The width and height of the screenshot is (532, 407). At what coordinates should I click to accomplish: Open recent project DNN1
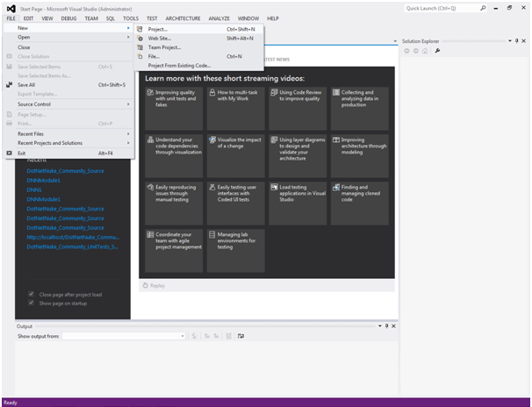pyautogui.click(x=34, y=189)
